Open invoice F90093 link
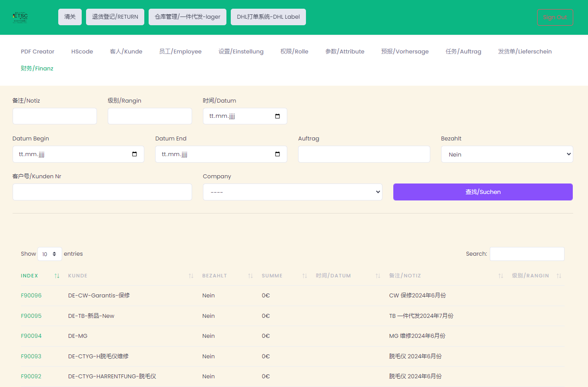The image size is (588, 387). [31, 356]
